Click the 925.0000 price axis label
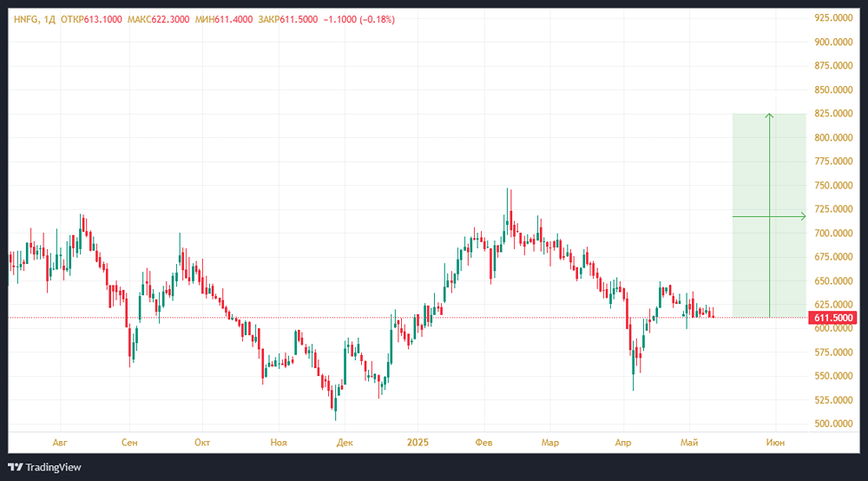The image size is (868, 481). tap(833, 18)
